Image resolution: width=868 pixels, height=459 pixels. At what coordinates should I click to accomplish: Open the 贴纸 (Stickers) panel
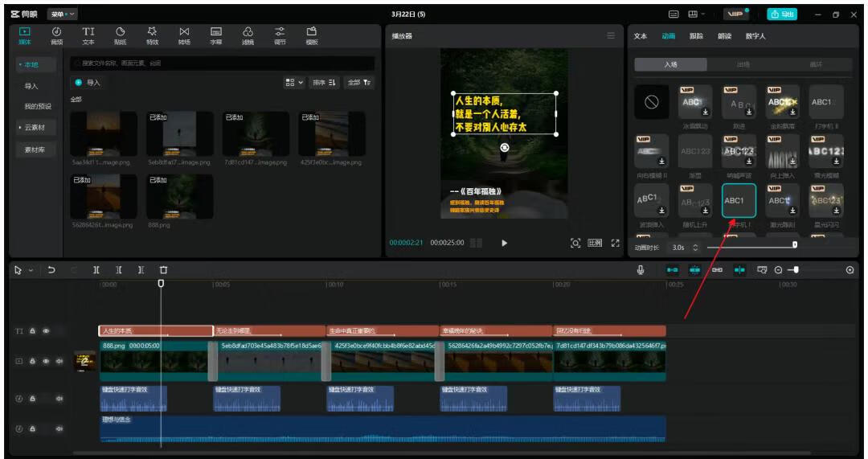click(120, 35)
